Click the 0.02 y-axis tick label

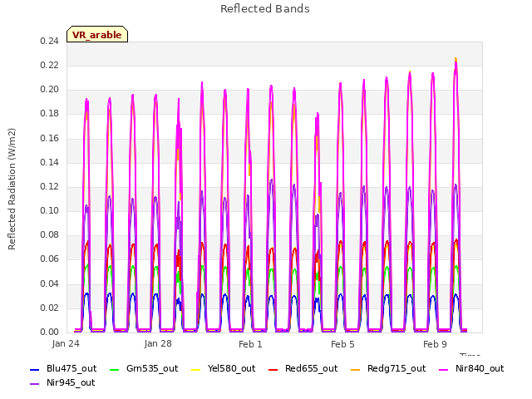(50, 308)
